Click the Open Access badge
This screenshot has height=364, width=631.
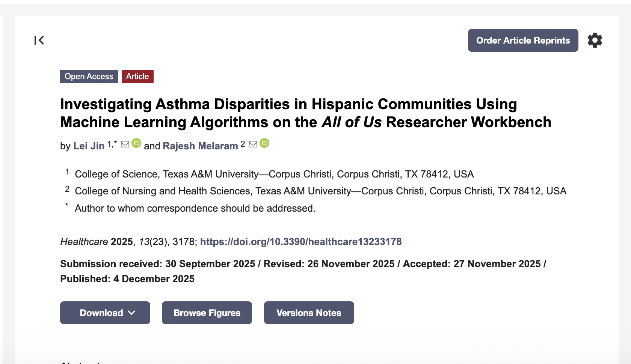89,76
